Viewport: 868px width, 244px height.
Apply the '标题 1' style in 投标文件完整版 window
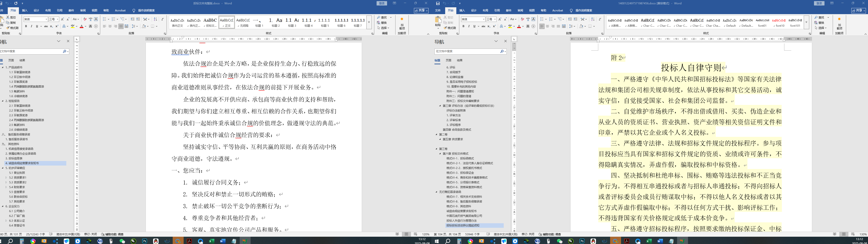pyautogui.click(x=259, y=22)
